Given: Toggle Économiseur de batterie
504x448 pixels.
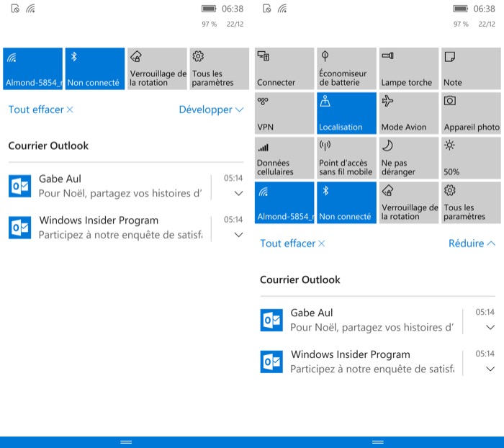Looking at the screenshot, I should (x=346, y=68).
